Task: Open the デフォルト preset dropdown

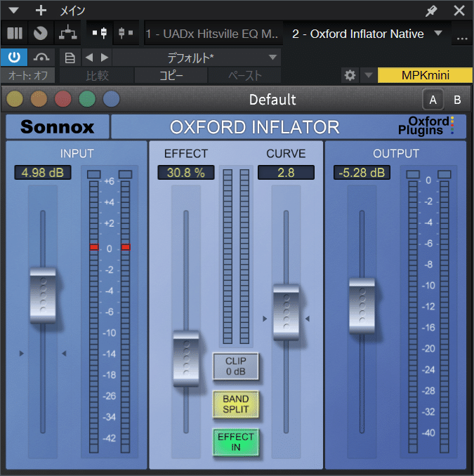Action: [x=197, y=58]
